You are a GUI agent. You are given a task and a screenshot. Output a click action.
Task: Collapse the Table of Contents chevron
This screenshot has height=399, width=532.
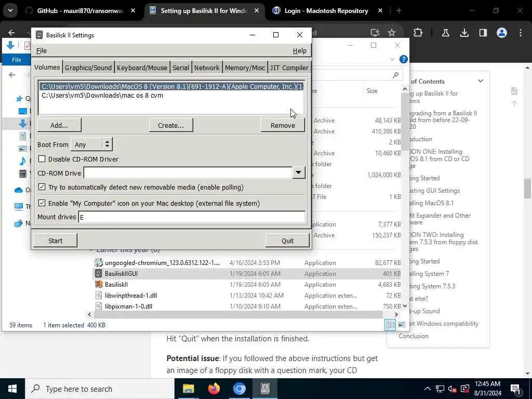click(x=481, y=81)
